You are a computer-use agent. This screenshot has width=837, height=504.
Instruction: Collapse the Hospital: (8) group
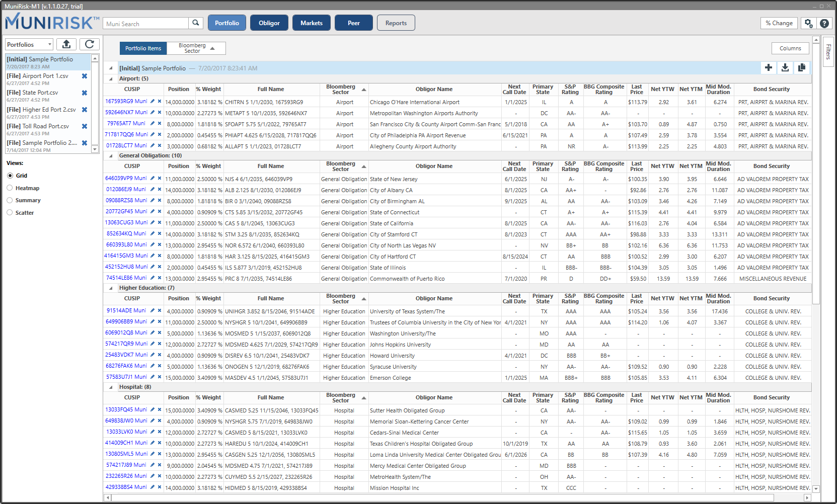pos(111,387)
